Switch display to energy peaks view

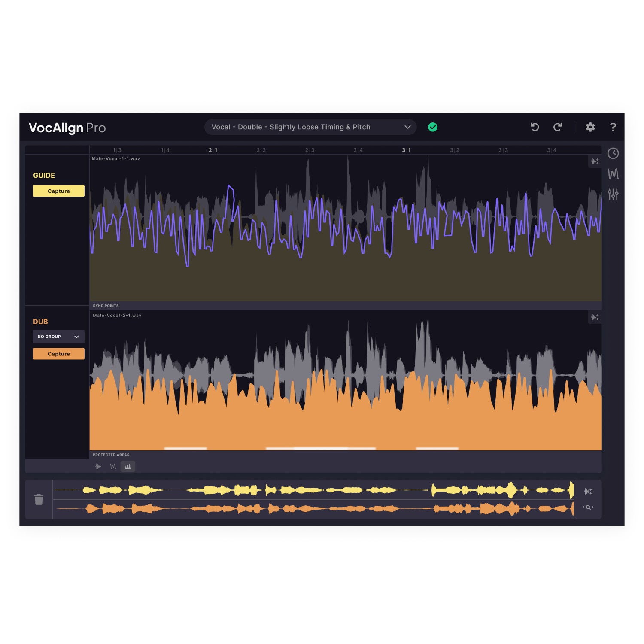tap(128, 466)
